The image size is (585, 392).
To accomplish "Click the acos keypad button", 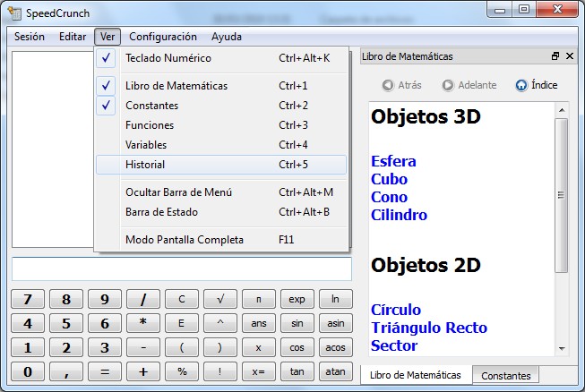I will click(x=335, y=347).
